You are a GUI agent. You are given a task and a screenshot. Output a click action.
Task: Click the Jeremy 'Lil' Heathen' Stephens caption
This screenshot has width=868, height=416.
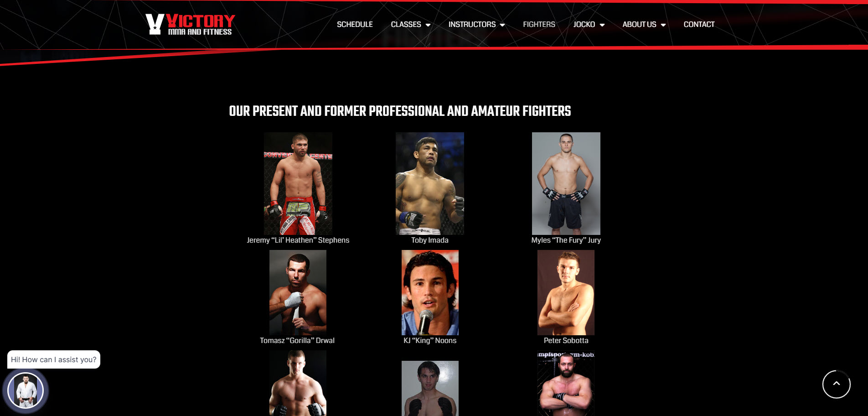(x=298, y=240)
